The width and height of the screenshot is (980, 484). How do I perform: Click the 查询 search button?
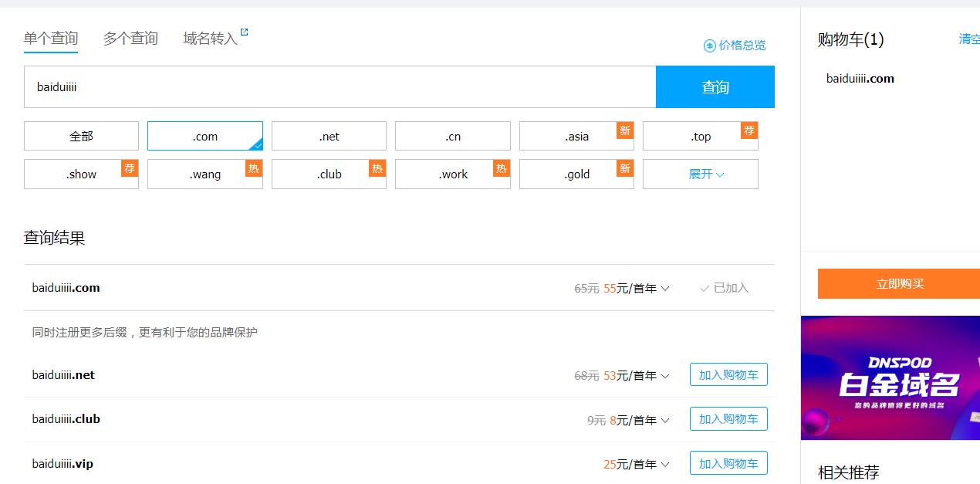tap(715, 87)
